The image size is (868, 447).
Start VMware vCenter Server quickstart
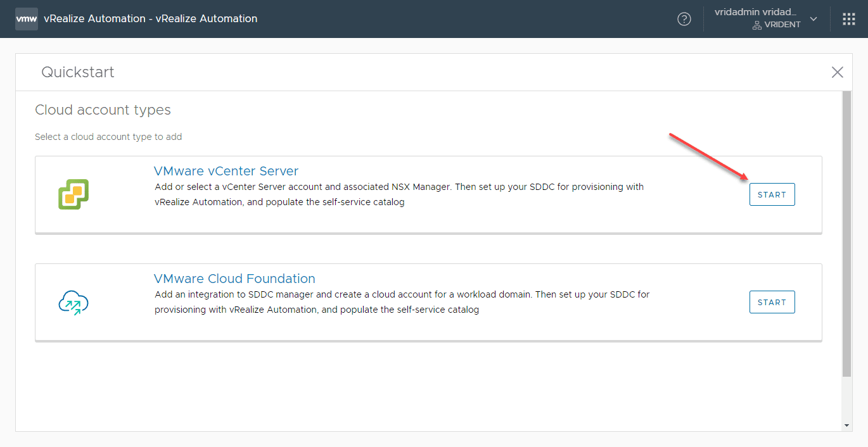point(772,194)
